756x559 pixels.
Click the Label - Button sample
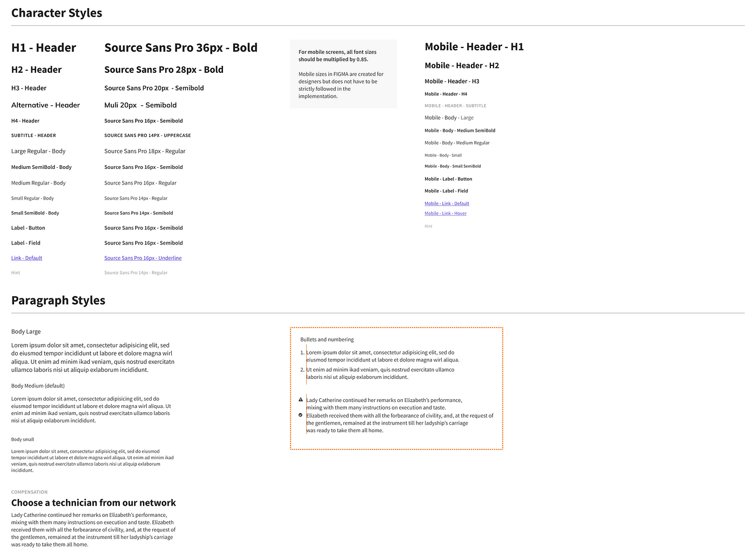pyautogui.click(x=28, y=228)
